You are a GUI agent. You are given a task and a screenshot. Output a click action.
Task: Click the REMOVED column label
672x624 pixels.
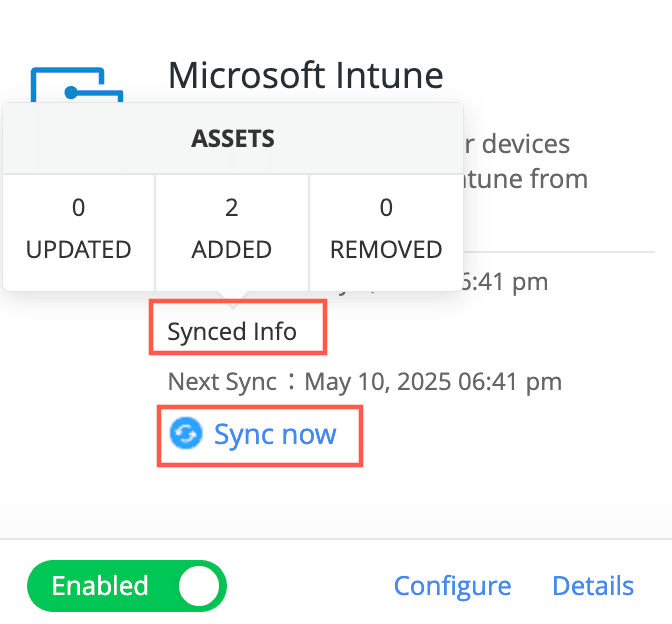pyautogui.click(x=386, y=249)
